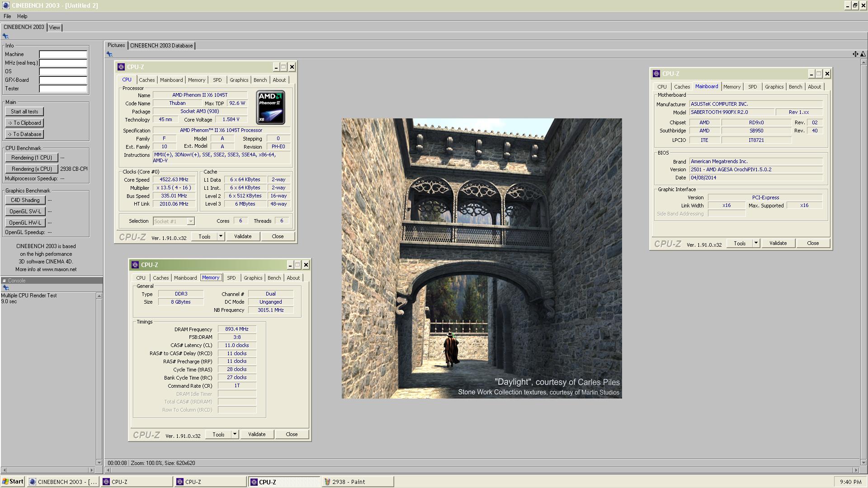Click the triangle icon at the picture area's top right
Image resolution: width=868 pixels, height=488 pixels.
tap(863, 54)
